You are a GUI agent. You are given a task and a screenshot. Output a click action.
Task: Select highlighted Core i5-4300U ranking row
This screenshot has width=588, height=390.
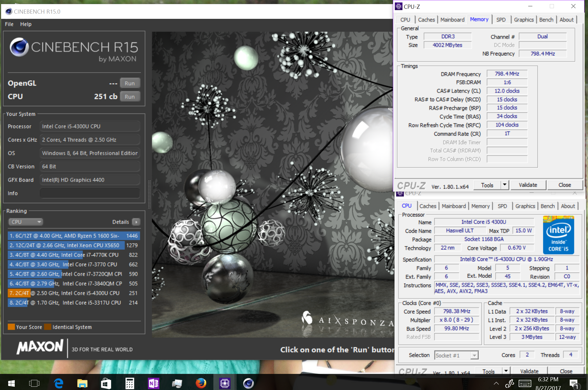point(74,293)
